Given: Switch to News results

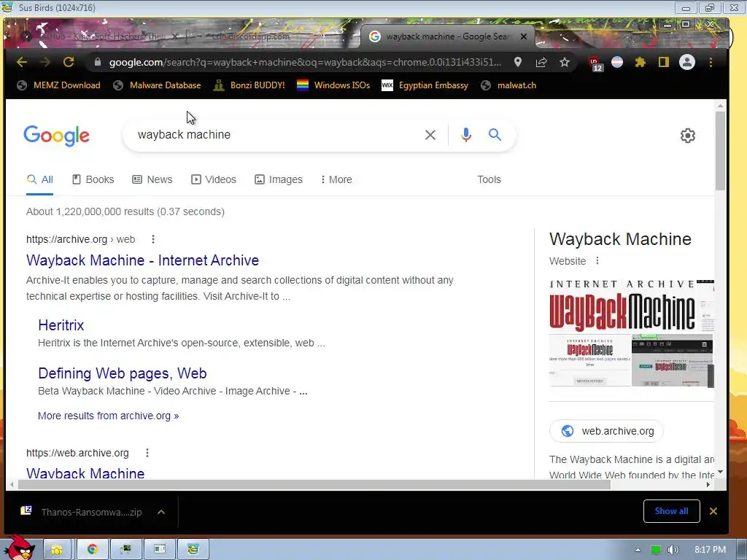Looking at the screenshot, I should click(x=152, y=179).
